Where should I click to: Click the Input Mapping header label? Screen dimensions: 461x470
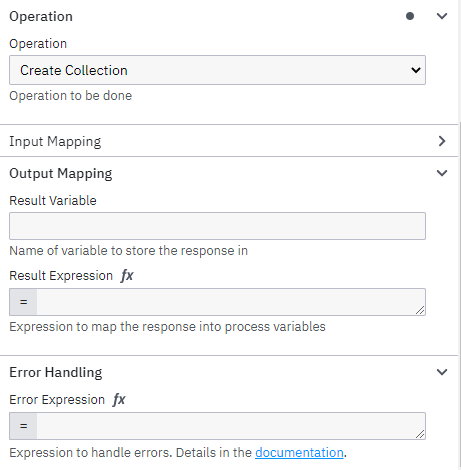point(55,142)
